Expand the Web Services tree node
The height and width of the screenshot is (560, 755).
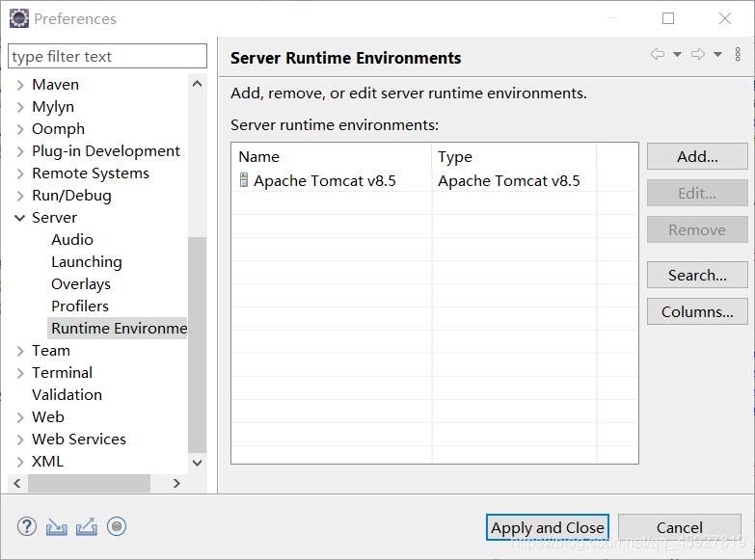tap(20, 440)
